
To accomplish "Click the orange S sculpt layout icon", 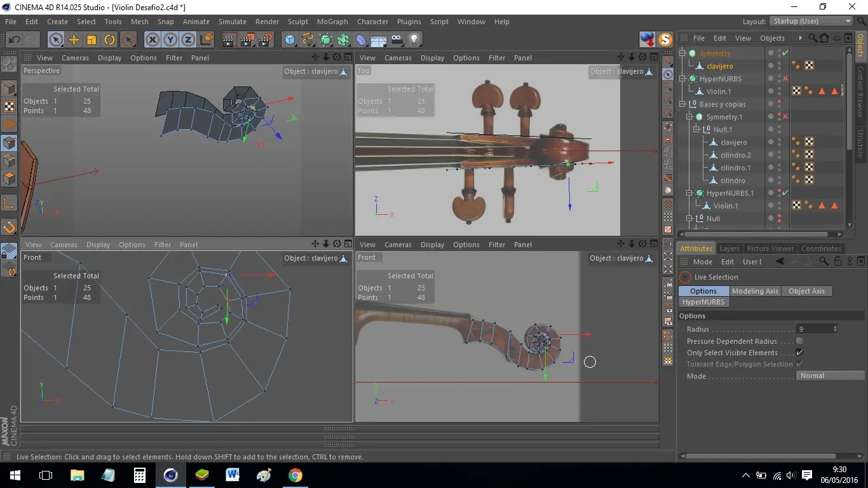I will point(665,39).
